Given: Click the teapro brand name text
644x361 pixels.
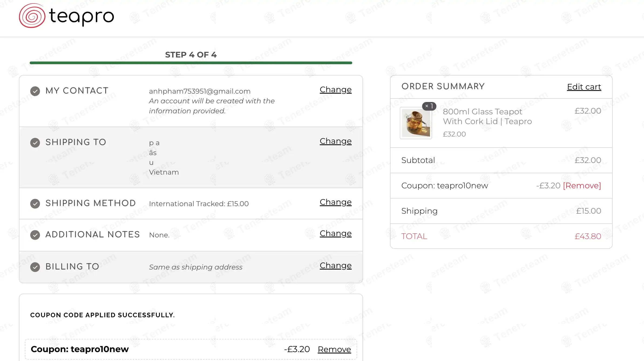Looking at the screenshot, I should (x=82, y=16).
